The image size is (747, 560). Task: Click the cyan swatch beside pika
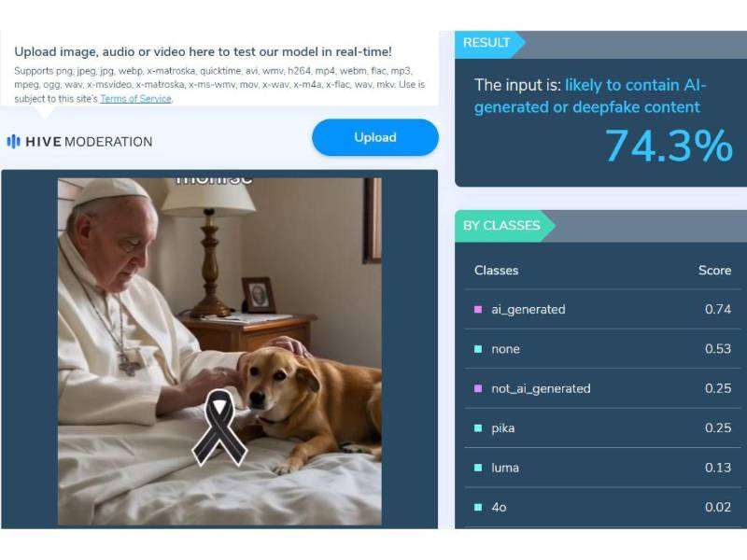click(478, 428)
